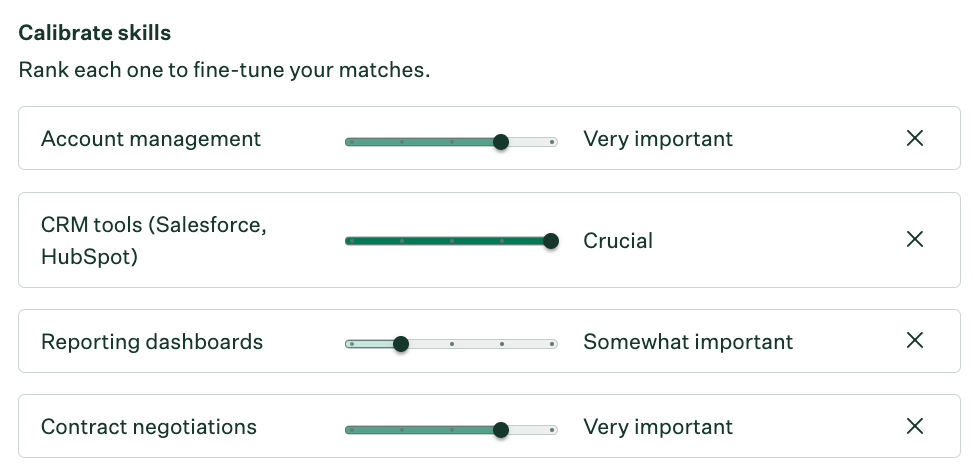This screenshot has width=978, height=476.
Task: Remove the CRM tools skill
Action: point(914,240)
